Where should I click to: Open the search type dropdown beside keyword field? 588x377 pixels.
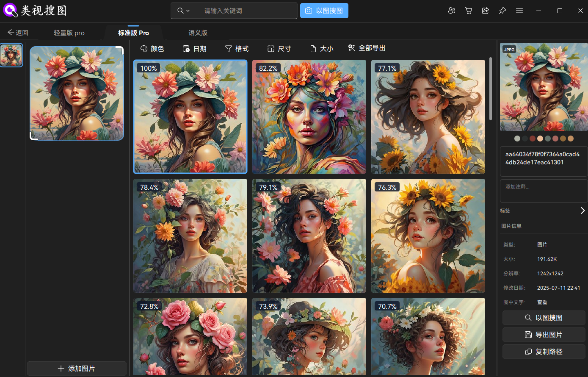[184, 11]
